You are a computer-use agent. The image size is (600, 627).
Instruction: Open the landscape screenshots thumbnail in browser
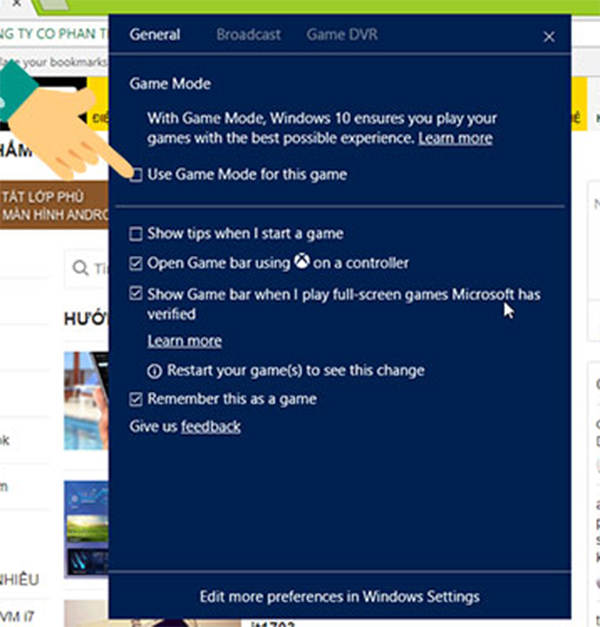pos(86,529)
